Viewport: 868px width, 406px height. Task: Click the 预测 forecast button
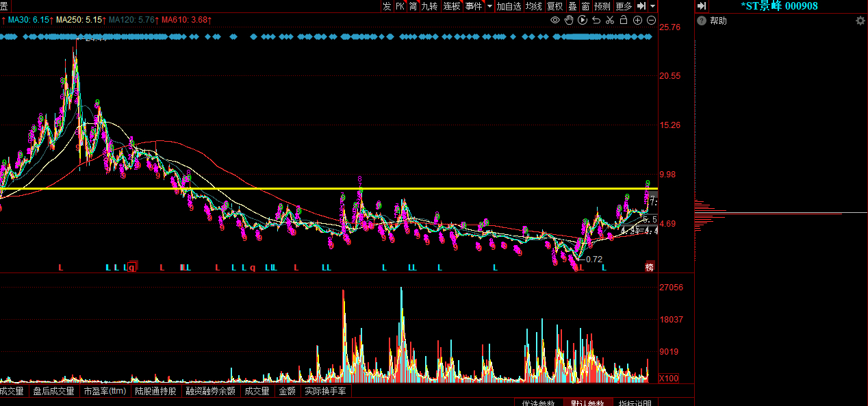point(602,5)
